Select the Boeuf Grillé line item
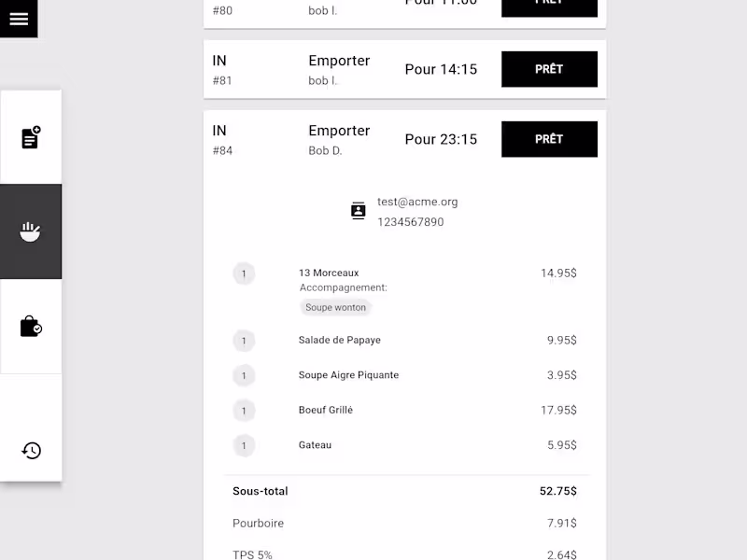 [326, 410]
